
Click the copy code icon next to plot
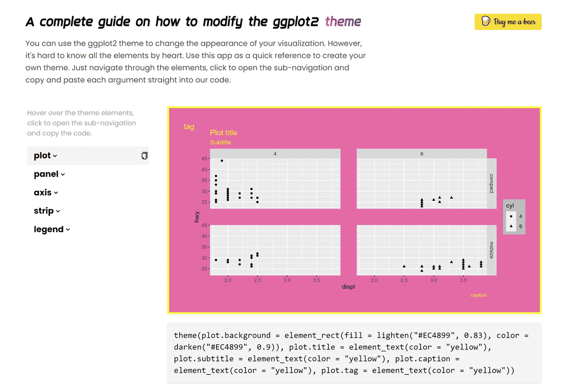(144, 156)
